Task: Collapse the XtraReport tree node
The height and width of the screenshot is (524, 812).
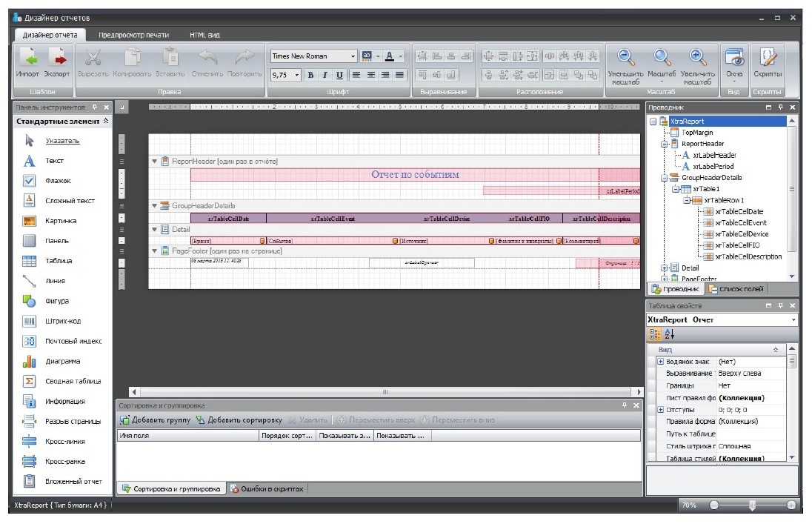Action: (653, 122)
